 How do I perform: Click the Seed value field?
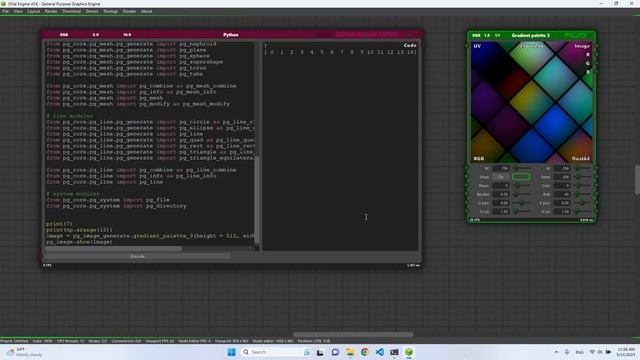click(562, 177)
